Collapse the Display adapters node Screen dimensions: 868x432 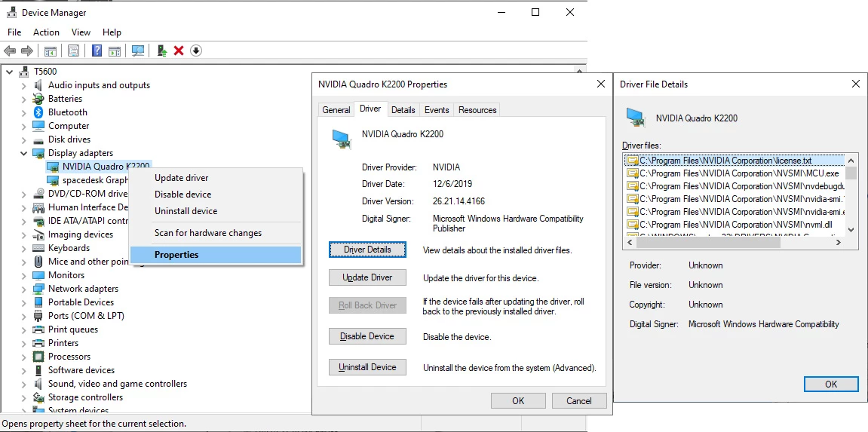(24, 153)
